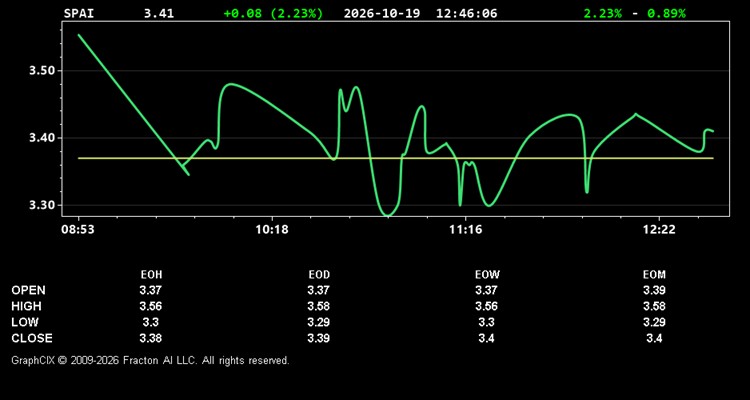Click the CLOSE row label
This screenshot has width=750, height=400.
[32, 338]
